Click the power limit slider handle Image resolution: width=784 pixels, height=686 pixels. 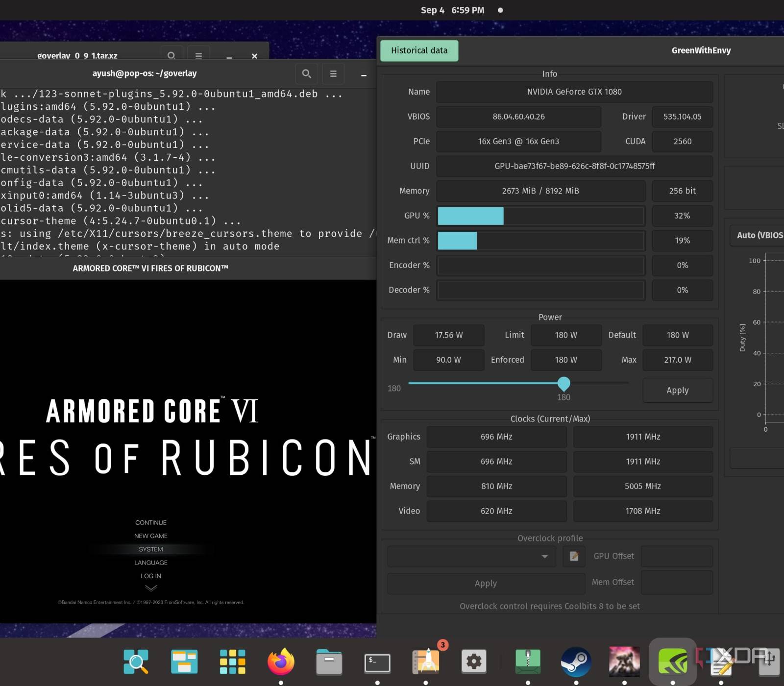click(563, 383)
